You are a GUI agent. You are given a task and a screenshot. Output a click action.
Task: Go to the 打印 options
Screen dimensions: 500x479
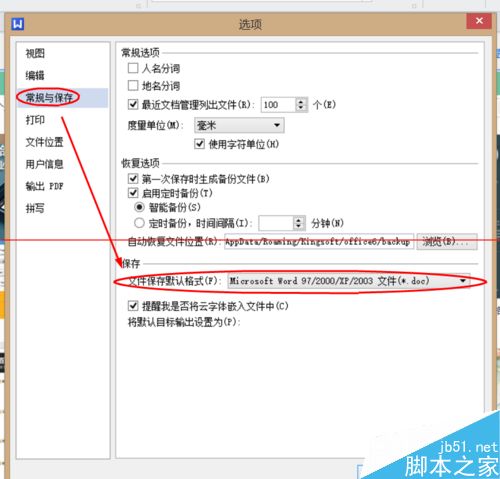tap(35, 120)
